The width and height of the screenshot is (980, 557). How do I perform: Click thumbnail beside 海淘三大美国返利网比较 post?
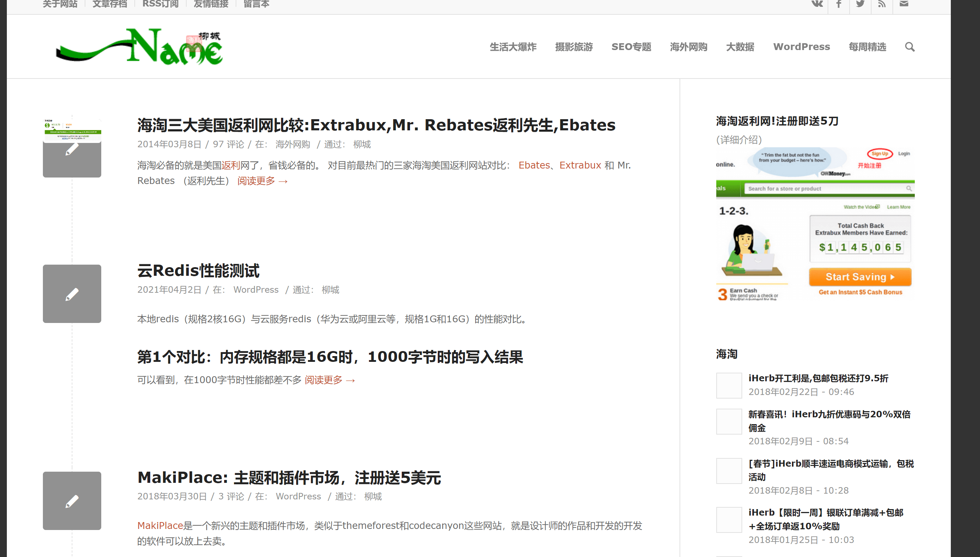click(x=72, y=148)
